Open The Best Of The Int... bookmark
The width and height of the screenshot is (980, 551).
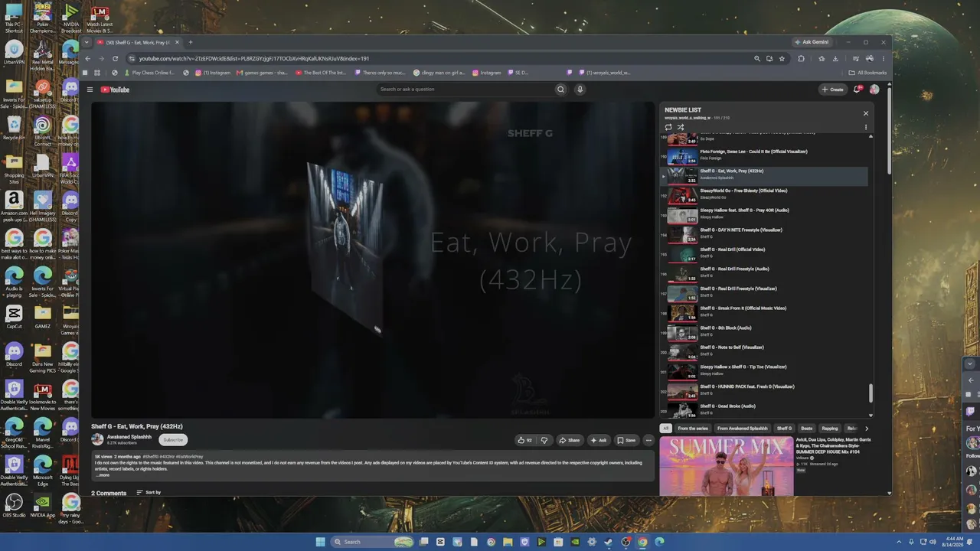pyautogui.click(x=320, y=73)
